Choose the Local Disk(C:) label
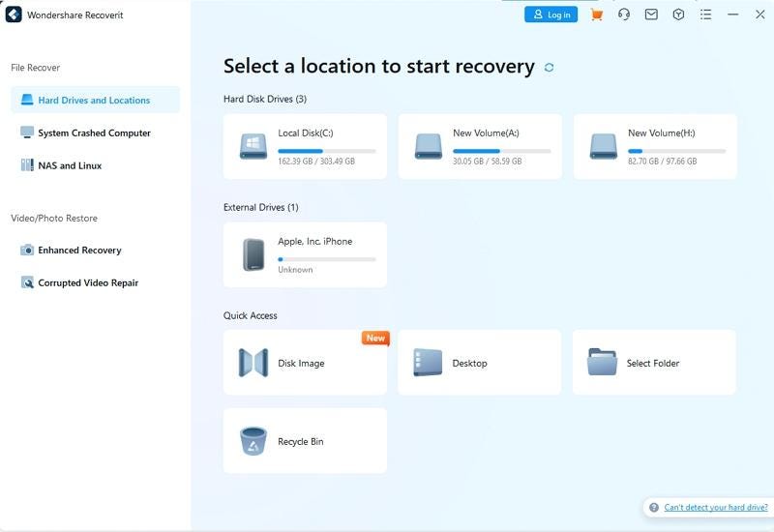This screenshot has width=774, height=532. (306, 133)
